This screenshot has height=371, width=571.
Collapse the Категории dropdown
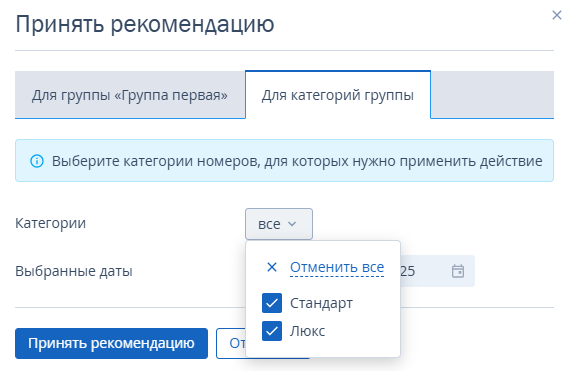pyautogui.click(x=279, y=224)
